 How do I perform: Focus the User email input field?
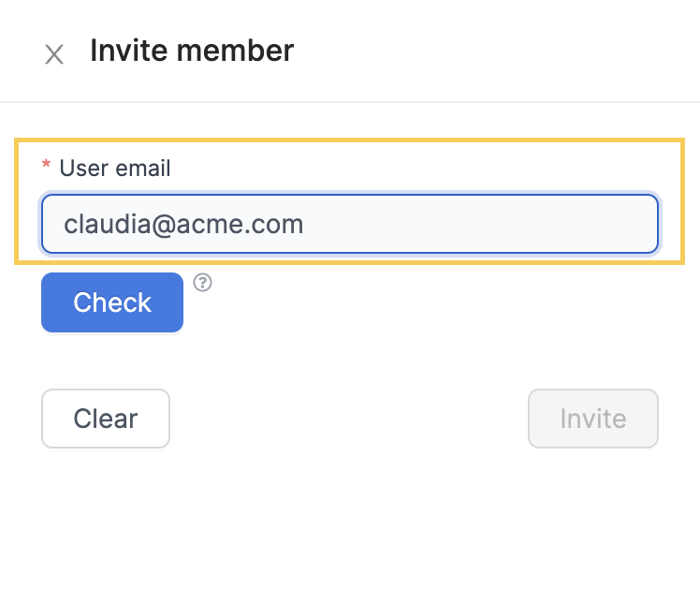point(350,224)
